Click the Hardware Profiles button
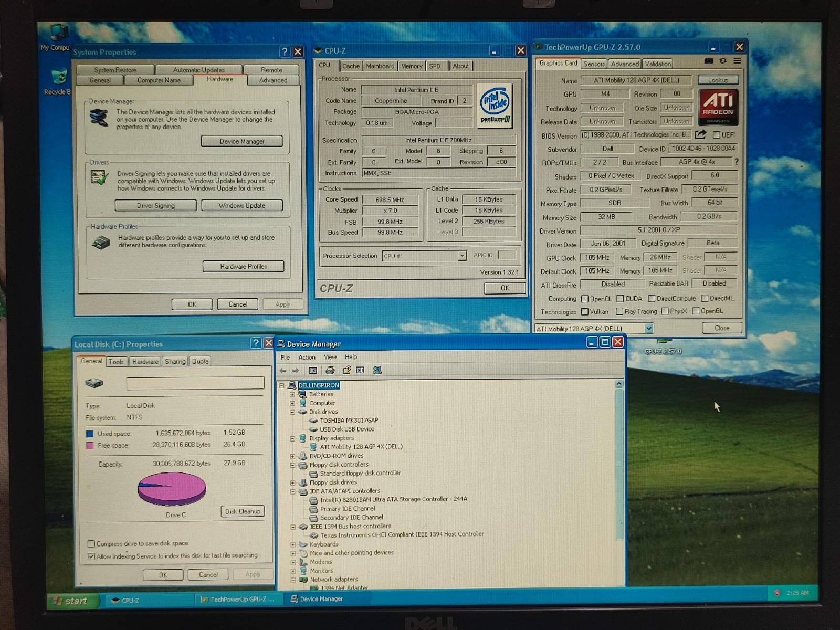840x630 pixels. [243, 266]
